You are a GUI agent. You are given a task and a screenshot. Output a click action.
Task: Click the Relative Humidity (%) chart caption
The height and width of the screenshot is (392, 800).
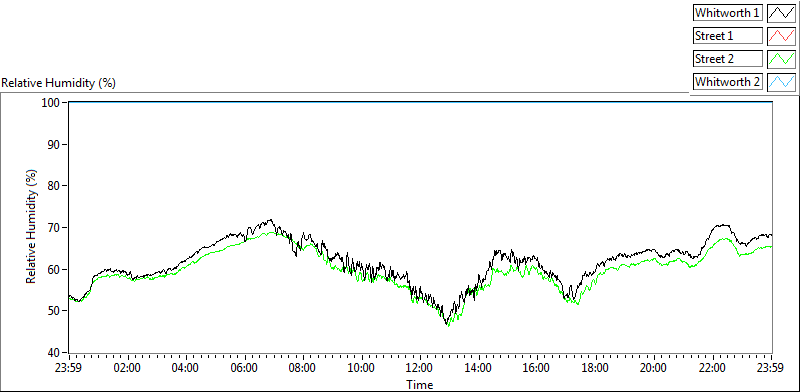point(59,83)
